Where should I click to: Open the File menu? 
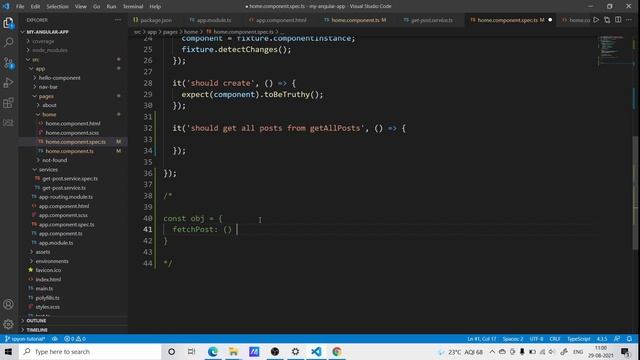tap(20, 7)
